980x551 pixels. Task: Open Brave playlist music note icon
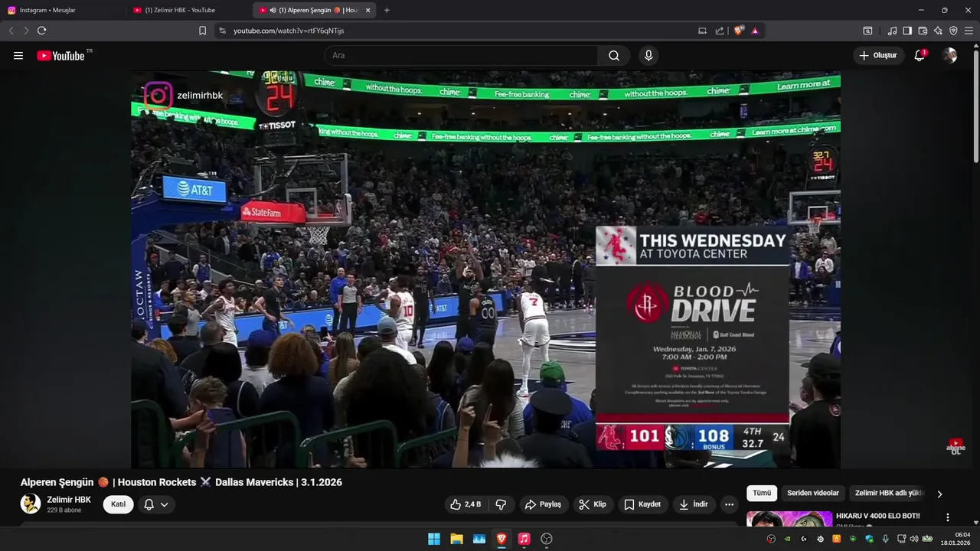pos(892,31)
